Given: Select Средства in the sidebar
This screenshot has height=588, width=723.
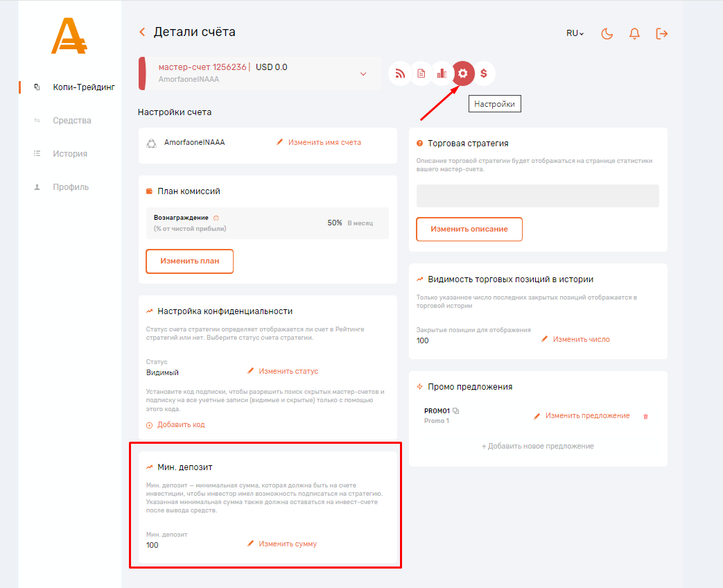Looking at the screenshot, I should coord(72,121).
